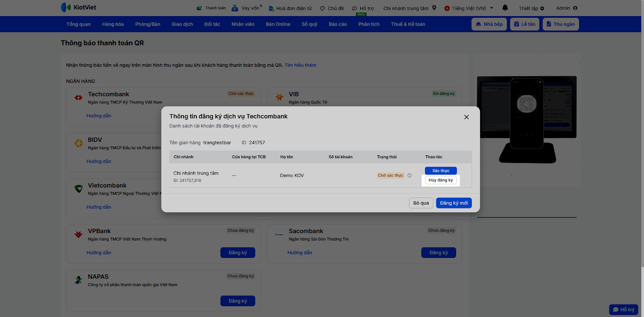Click the BIDV bank logo
The width and height of the screenshot is (644, 317).
click(78, 143)
